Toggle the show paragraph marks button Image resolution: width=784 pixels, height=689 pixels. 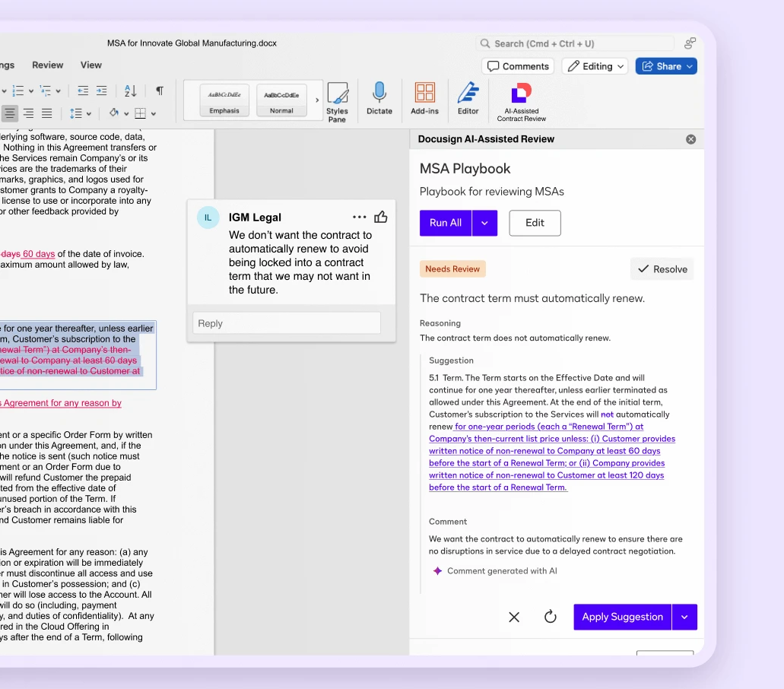160,90
